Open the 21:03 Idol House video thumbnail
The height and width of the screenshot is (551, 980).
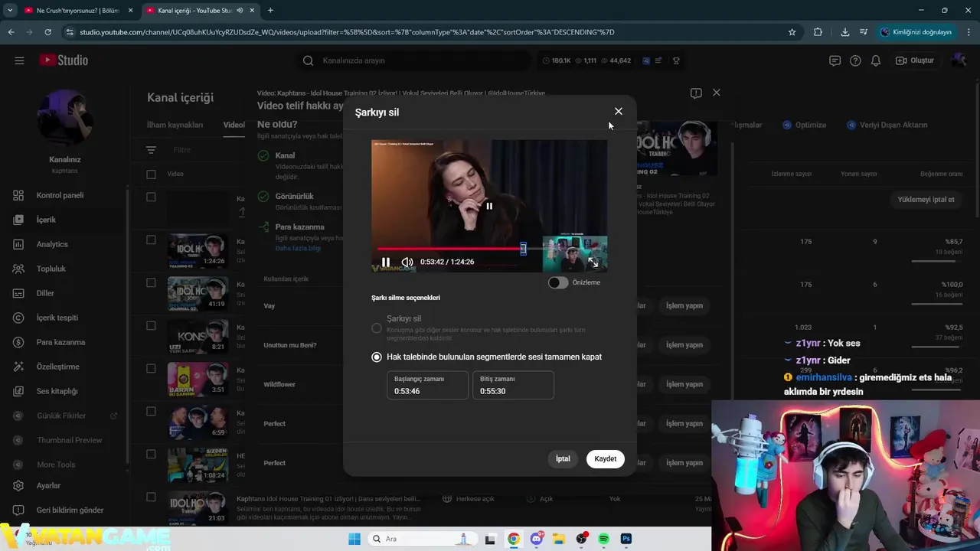pyautogui.click(x=198, y=508)
